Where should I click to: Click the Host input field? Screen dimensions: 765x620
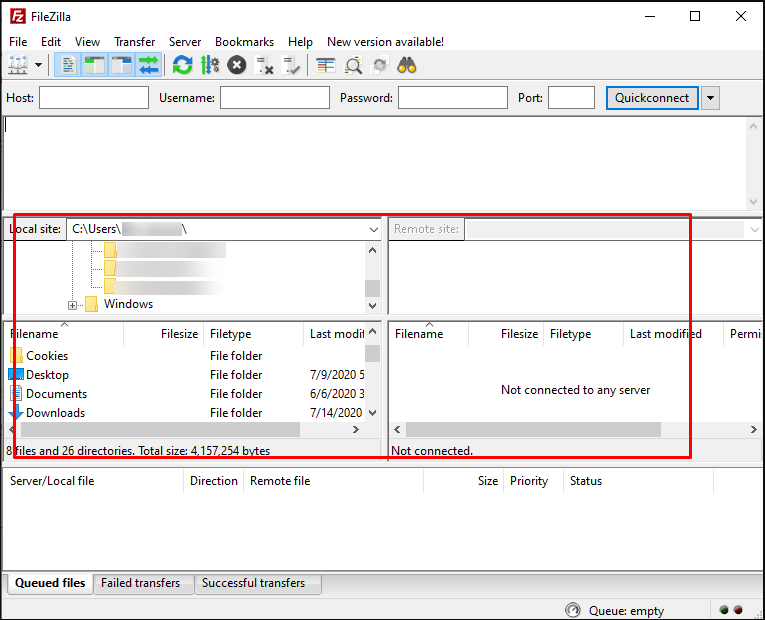[x=94, y=98]
